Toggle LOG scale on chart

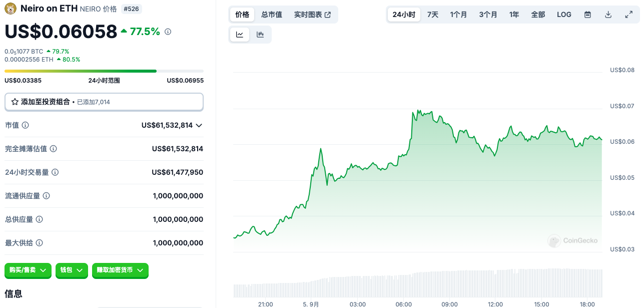tap(564, 15)
